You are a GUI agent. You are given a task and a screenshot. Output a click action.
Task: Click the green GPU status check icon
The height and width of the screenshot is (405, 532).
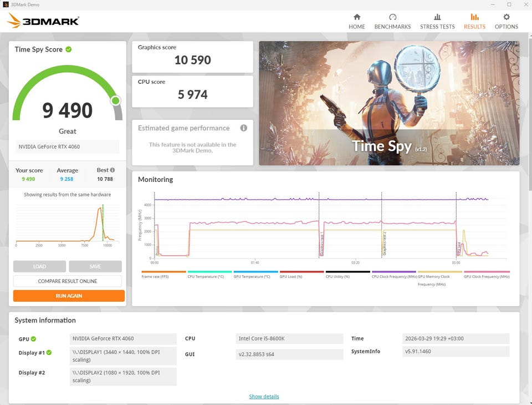point(33,339)
